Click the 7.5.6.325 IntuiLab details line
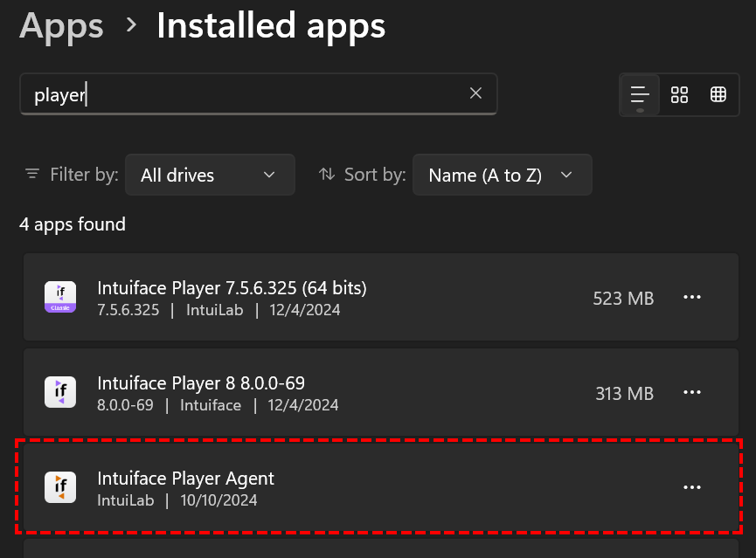 click(218, 310)
